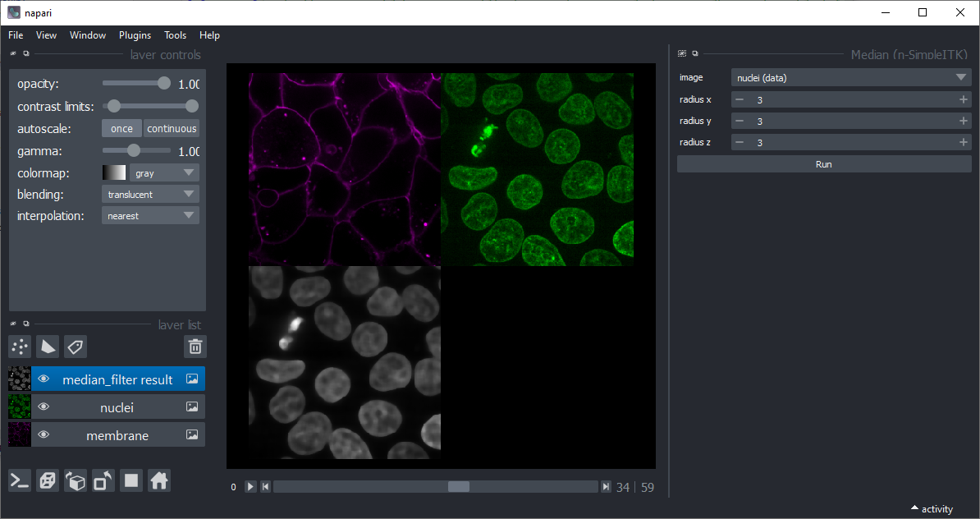
Task: Reset view with home icon
Action: pos(158,481)
